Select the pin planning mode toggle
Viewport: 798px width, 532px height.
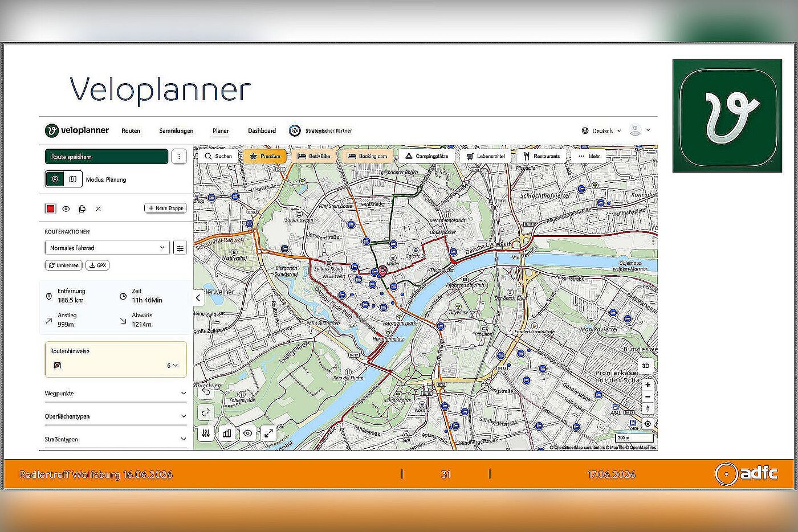tap(55, 179)
